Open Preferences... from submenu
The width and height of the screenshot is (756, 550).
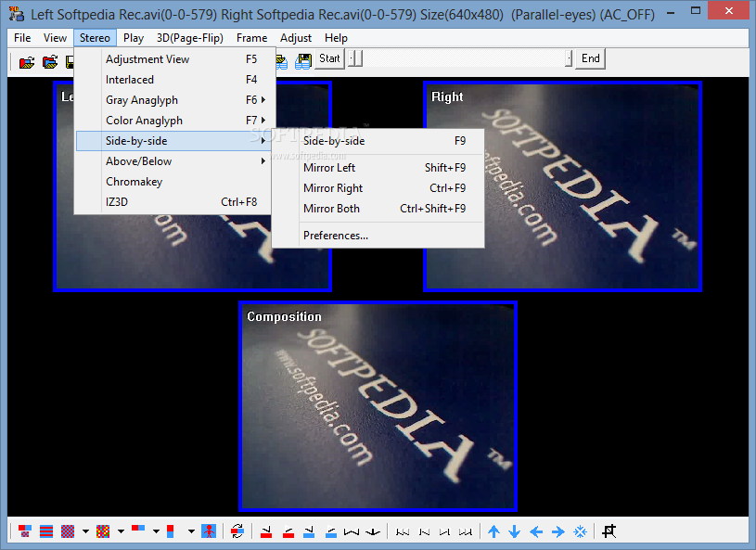[378, 236]
